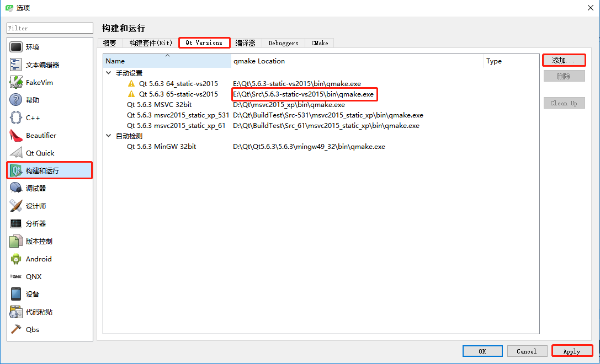Open the Android robot icon
The height and width of the screenshot is (364, 600).
[x=16, y=259]
